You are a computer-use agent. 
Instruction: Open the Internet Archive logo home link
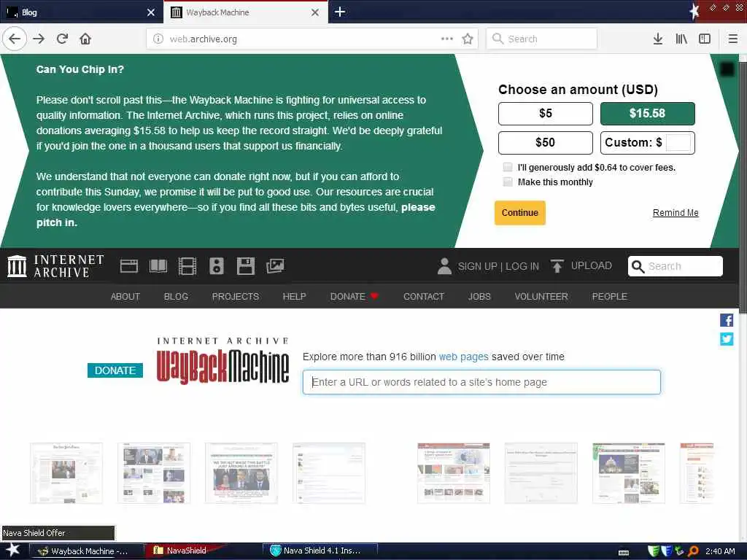[x=55, y=265]
